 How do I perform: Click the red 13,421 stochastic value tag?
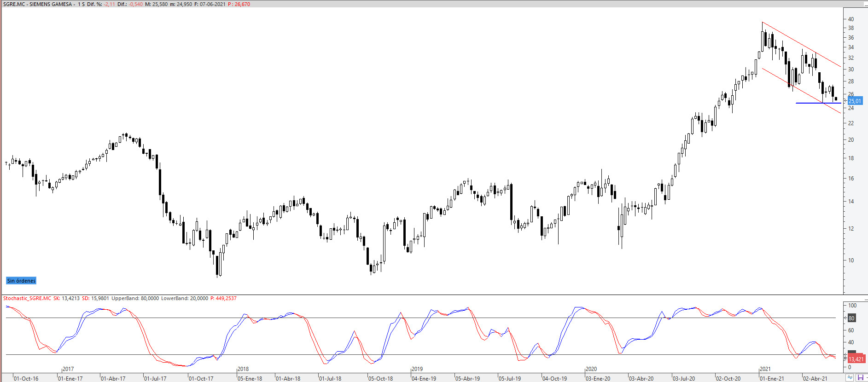(856, 359)
